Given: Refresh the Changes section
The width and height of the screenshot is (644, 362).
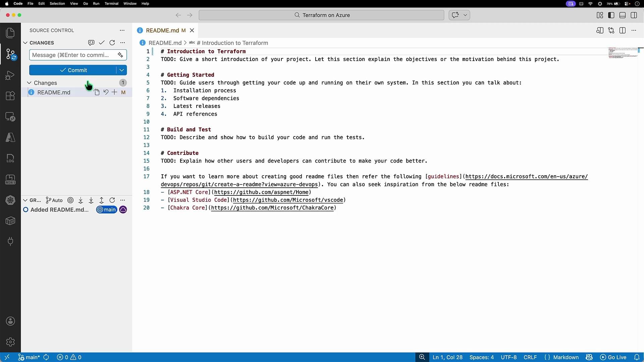Looking at the screenshot, I should [x=112, y=43].
